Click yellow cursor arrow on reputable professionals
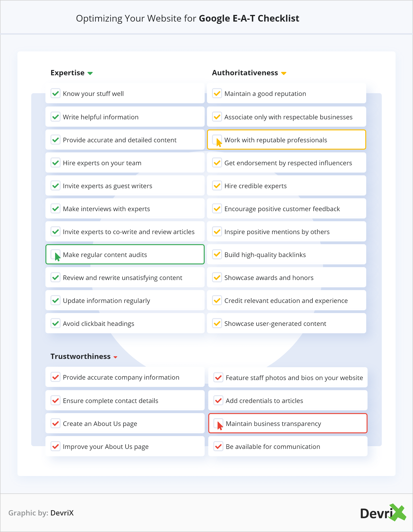Viewport: 413px width, 532px height. [x=219, y=142]
